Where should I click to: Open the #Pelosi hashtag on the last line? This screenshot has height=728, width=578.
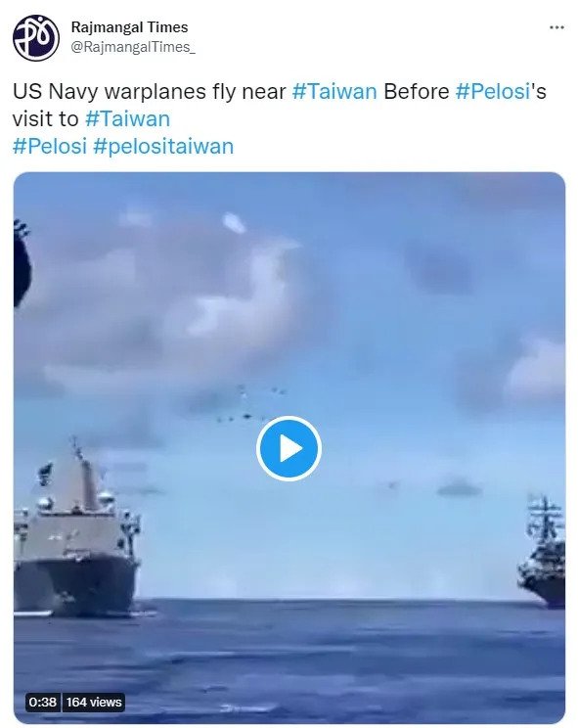[x=50, y=146]
